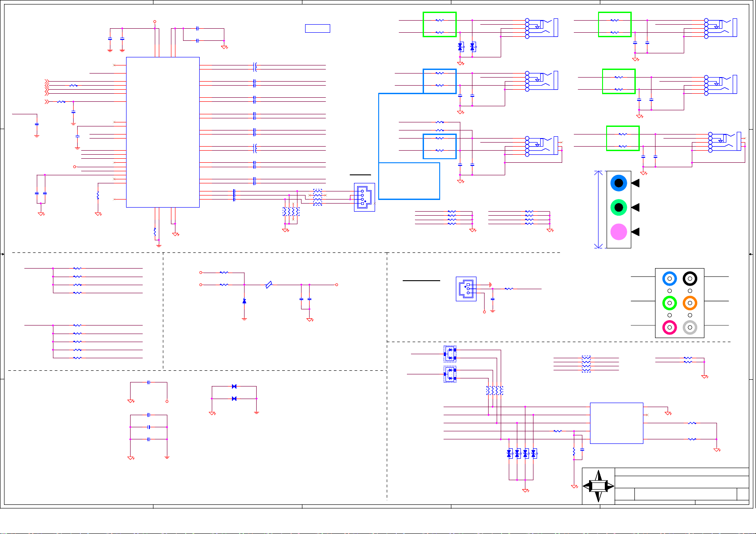This screenshot has height=534, width=756.
Task: Click the green jack in the three-jack panel
Action: click(619, 208)
